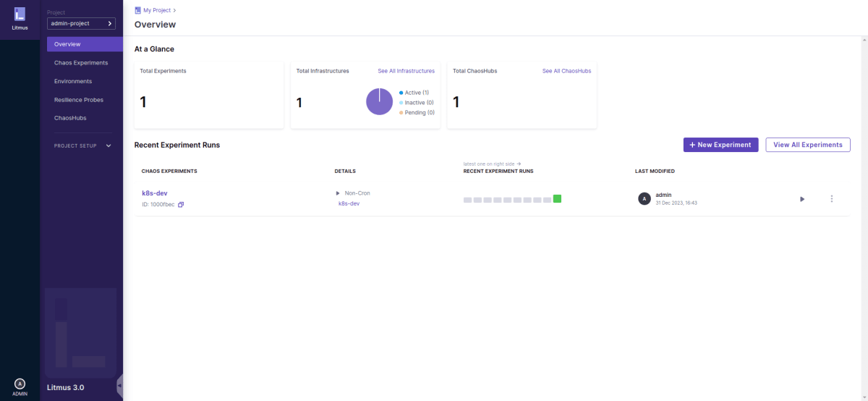Viewport: 868px width, 401px height.
Task: Click the Pending (0) legend entry
Action: pos(416,113)
